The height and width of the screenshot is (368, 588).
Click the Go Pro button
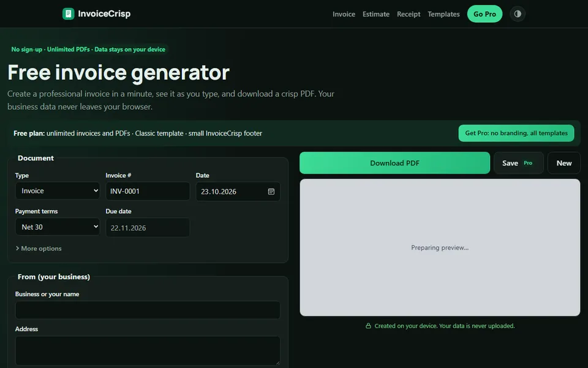point(484,14)
